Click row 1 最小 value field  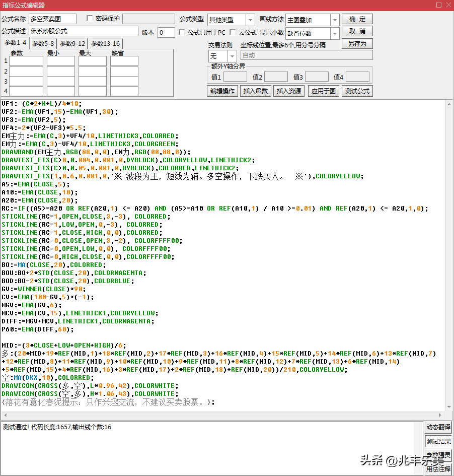click(x=61, y=61)
